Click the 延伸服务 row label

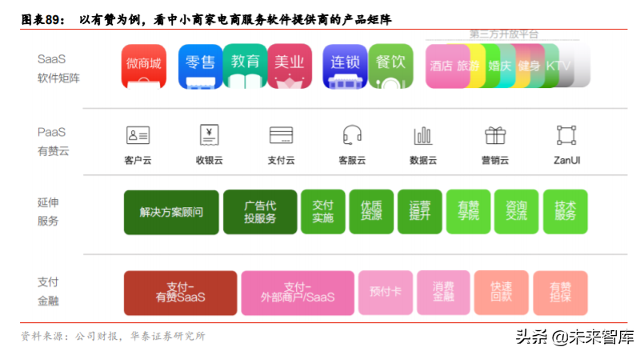click(48, 212)
